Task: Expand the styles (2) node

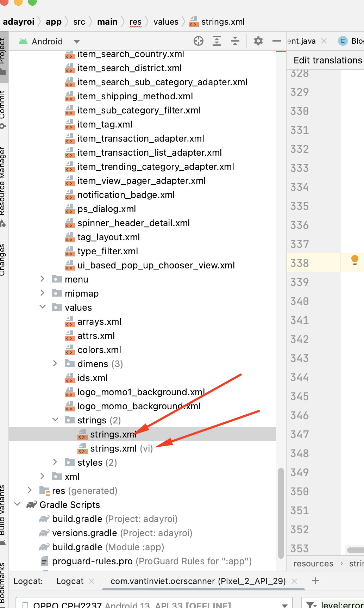Action: point(55,462)
